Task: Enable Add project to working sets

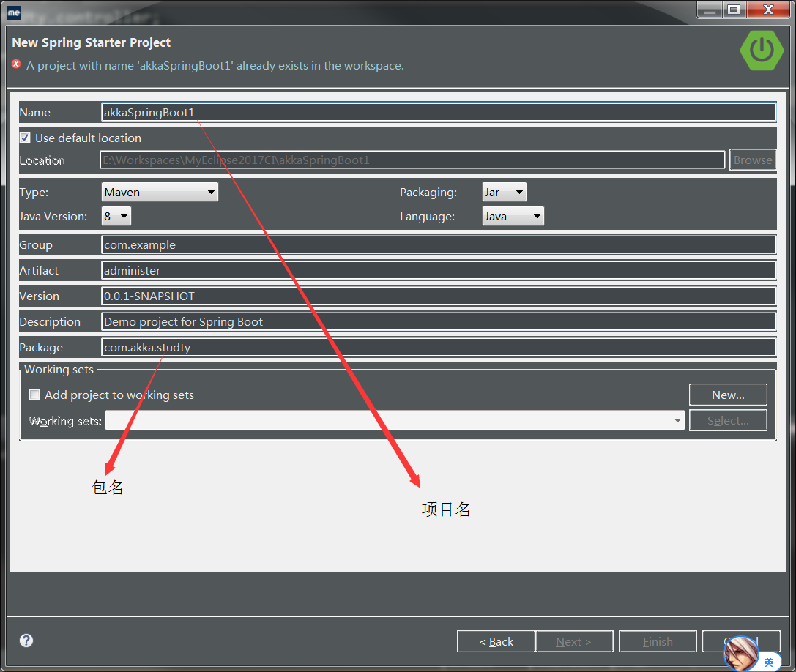Action: pos(34,395)
